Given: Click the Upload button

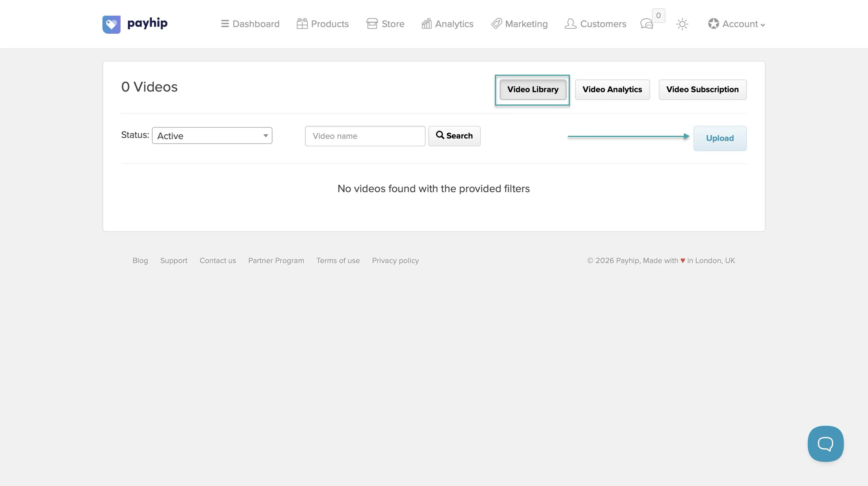Looking at the screenshot, I should (x=720, y=138).
